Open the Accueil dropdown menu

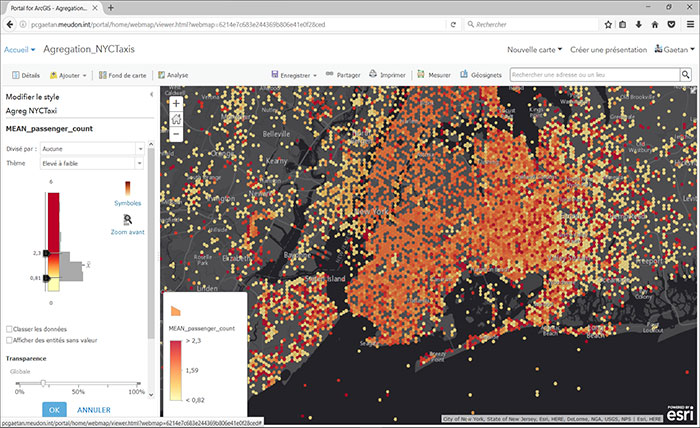tap(20, 50)
